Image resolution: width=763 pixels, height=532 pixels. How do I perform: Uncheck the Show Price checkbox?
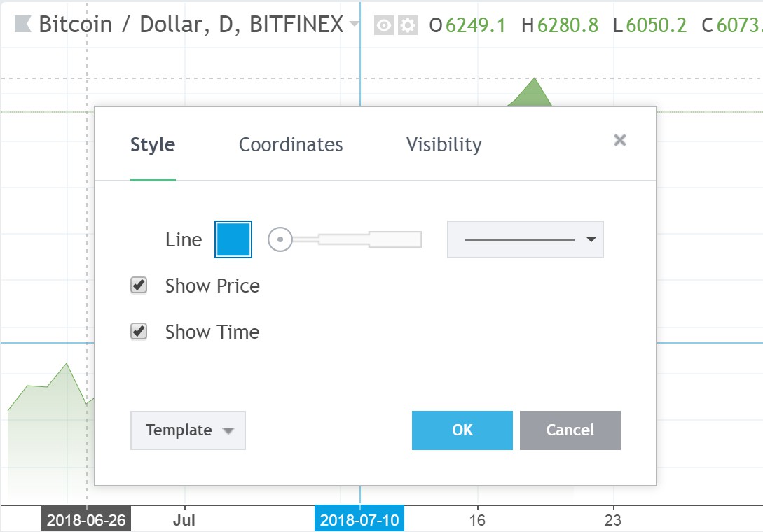pos(139,285)
